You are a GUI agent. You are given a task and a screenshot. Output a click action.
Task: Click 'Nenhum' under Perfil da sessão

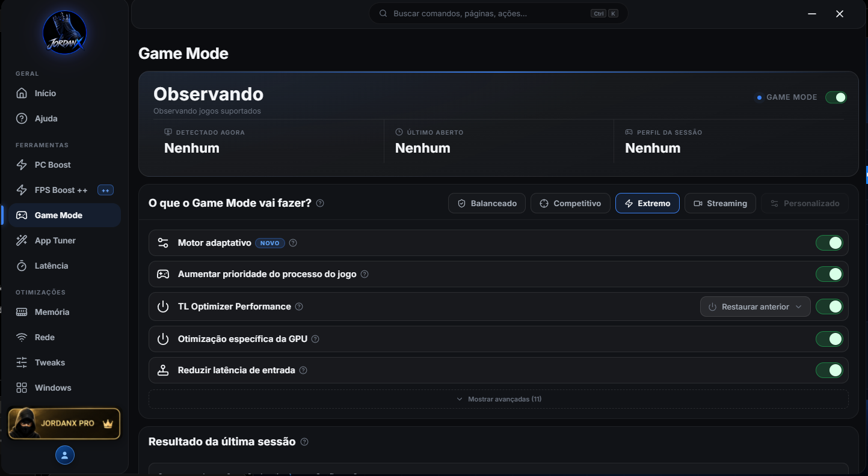(653, 148)
